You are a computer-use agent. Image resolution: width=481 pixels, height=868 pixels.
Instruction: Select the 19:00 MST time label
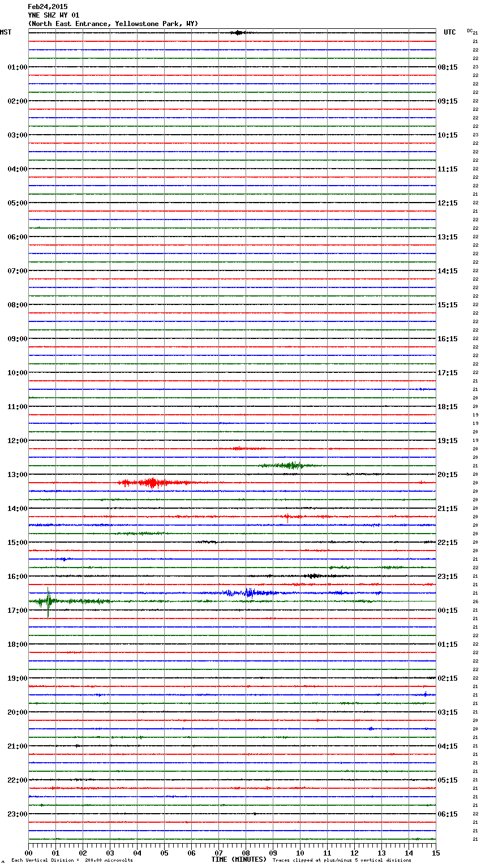point(17,678)
